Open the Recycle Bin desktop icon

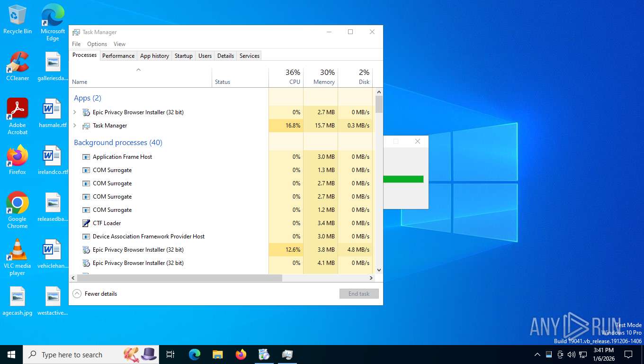pos(18,19)
